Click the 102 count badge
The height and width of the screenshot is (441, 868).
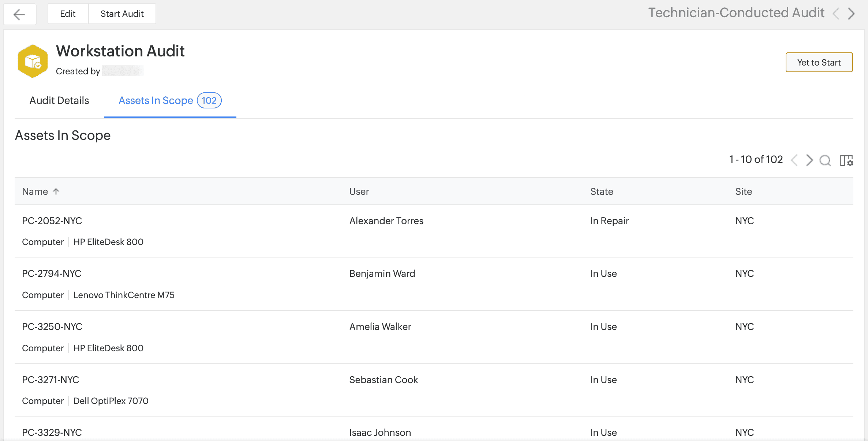click(209, 100)
